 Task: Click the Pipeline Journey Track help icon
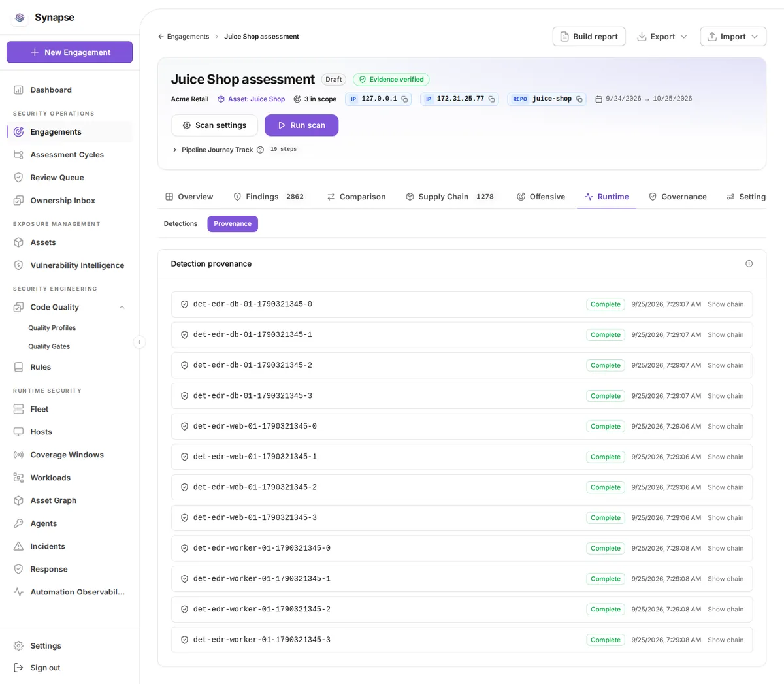[x=260, y=150]
